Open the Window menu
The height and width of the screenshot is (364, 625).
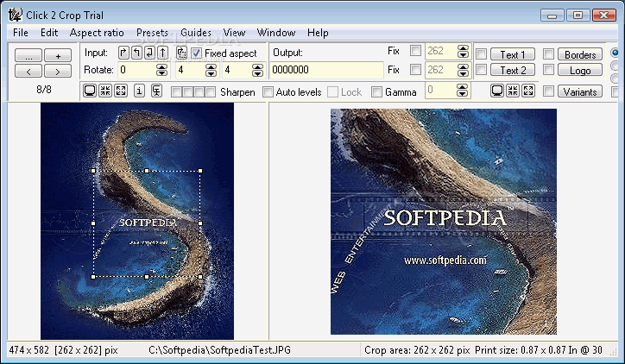[x=276, y=33]
